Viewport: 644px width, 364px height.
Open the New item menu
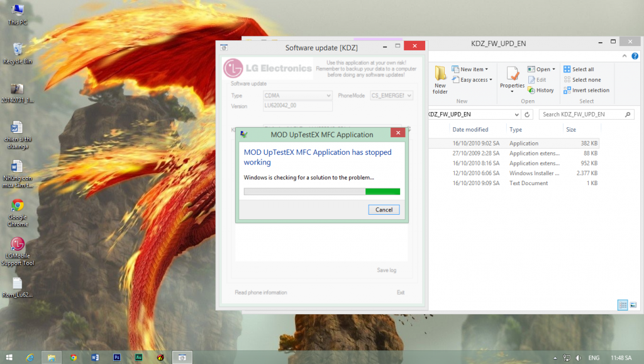[470, 69]
